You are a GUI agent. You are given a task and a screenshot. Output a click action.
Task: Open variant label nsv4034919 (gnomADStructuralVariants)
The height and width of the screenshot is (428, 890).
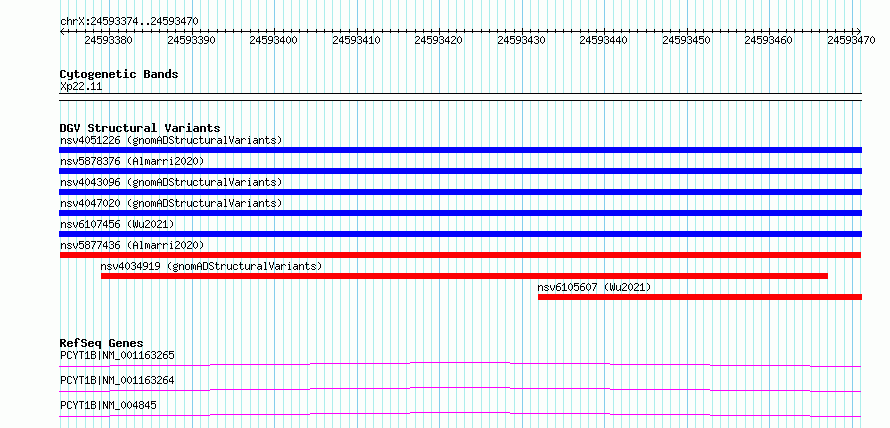click(x=211, y=266)
